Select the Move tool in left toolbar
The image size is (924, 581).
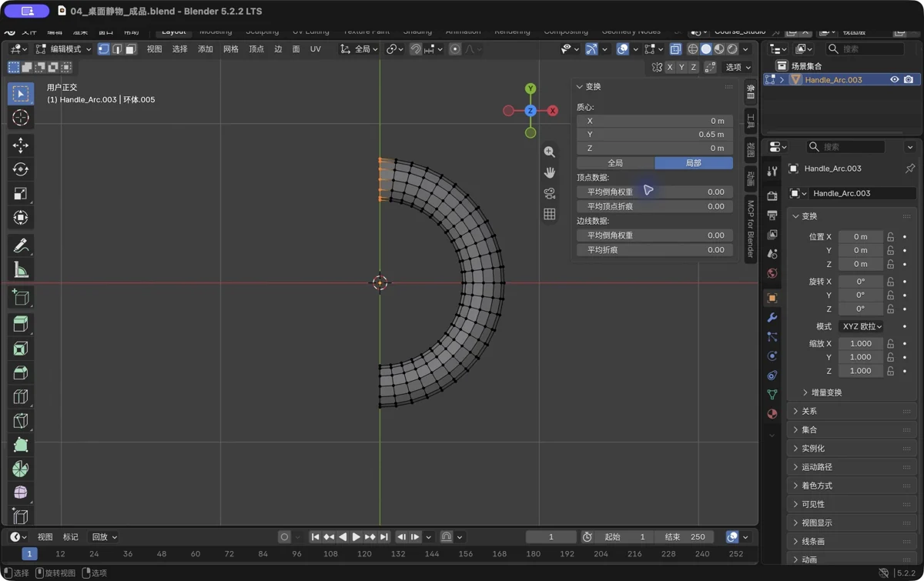[x=21, y=145]
